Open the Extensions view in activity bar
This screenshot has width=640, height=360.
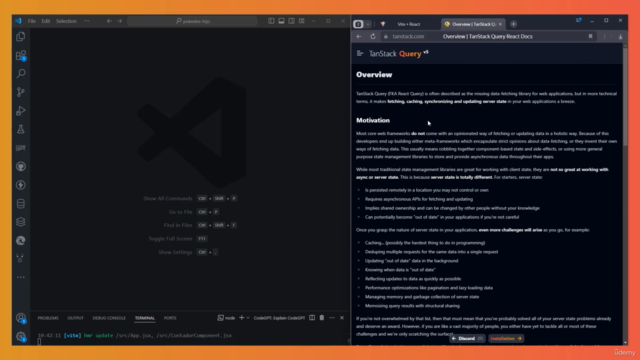pyautogui.click(x=20, y=56)
